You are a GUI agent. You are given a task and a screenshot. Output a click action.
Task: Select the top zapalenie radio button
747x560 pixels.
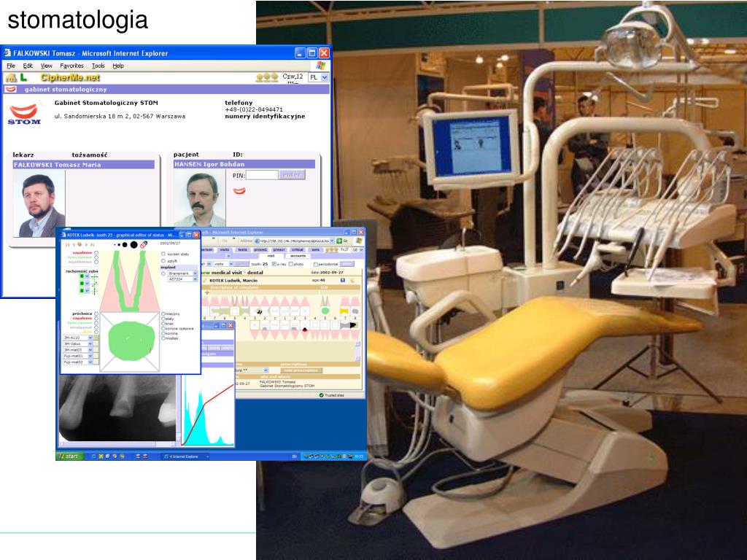coord(96,253)
